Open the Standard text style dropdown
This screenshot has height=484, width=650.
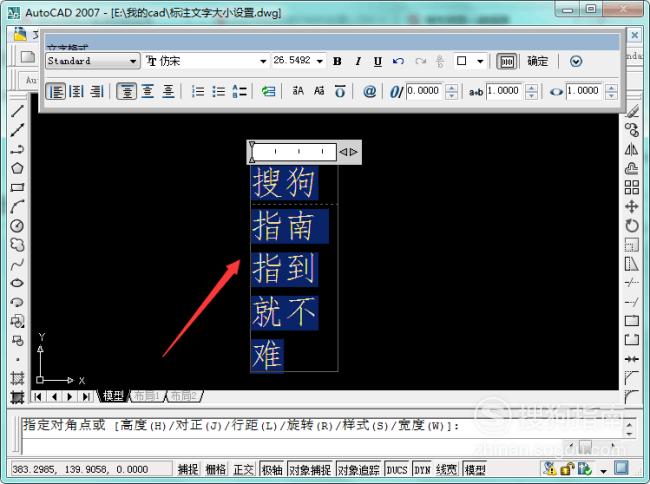coord(92,61)
